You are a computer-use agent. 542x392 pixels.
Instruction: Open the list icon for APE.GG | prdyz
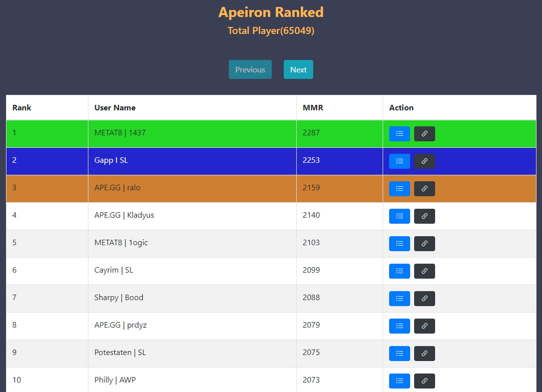click(399, 326)
